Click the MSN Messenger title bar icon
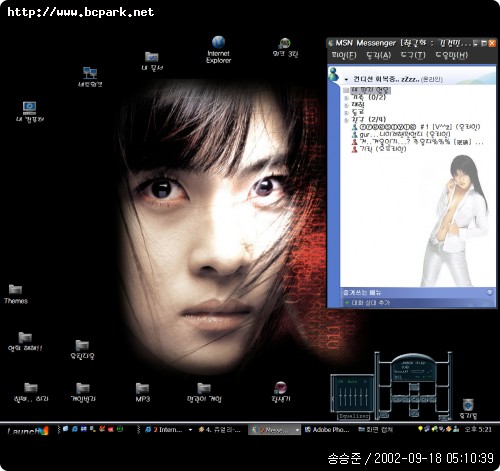 pyautogui.click(x=331, y=43)
